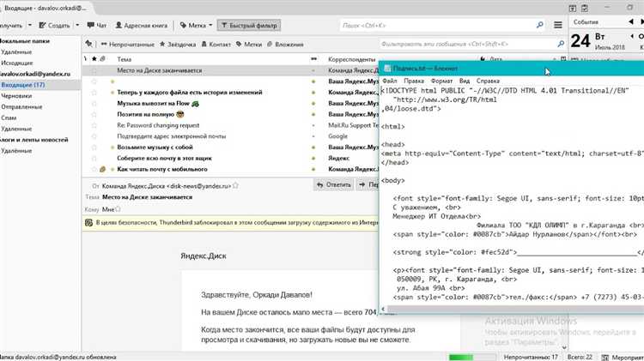Open the Правка menu in Notepad
This screenshot has width=644, height=361.
point(414,81)
